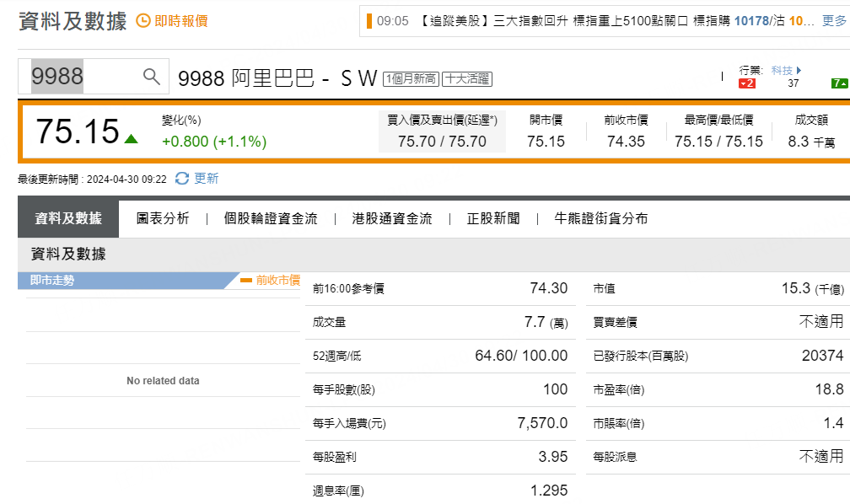Click the bid/ask value 75.70 / 75.70
850x504 pixels.
[443, 142]
